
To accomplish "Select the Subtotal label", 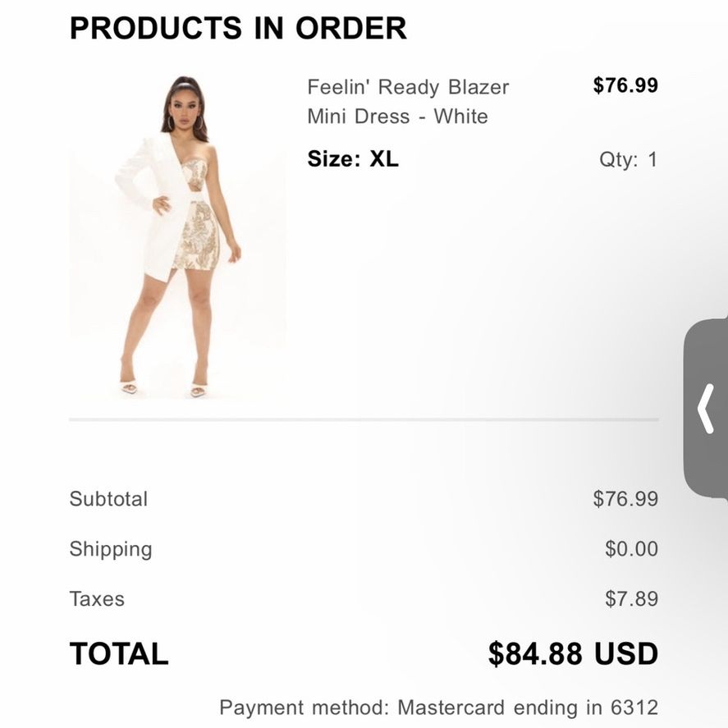I will click(108, 499).
